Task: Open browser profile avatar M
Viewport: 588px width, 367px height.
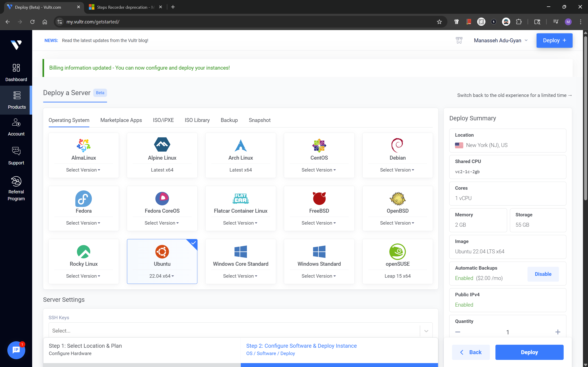Action: [568, 22]
